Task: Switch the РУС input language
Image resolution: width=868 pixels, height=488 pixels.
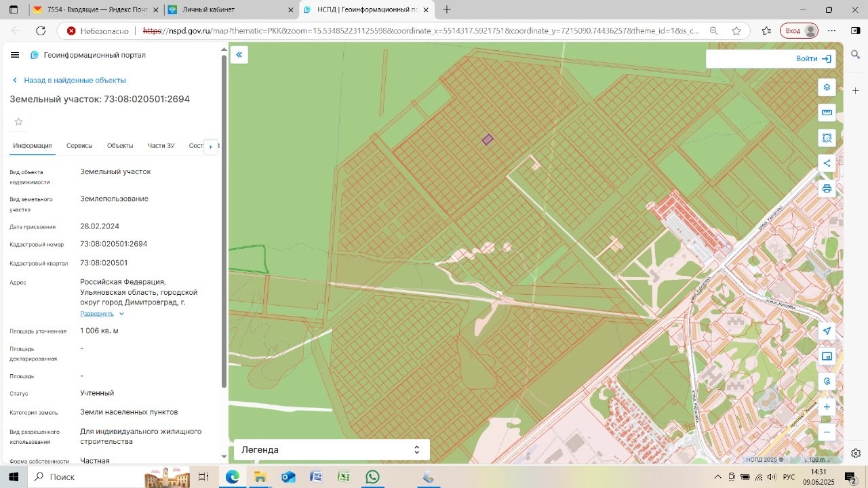Action: [x=789, y=477]
